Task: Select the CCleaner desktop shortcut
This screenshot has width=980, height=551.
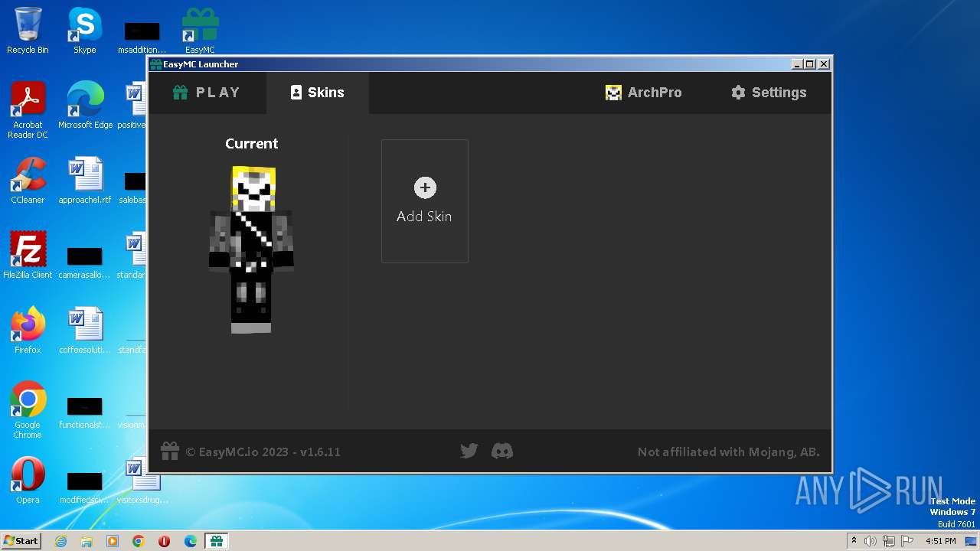Action: 28,181
